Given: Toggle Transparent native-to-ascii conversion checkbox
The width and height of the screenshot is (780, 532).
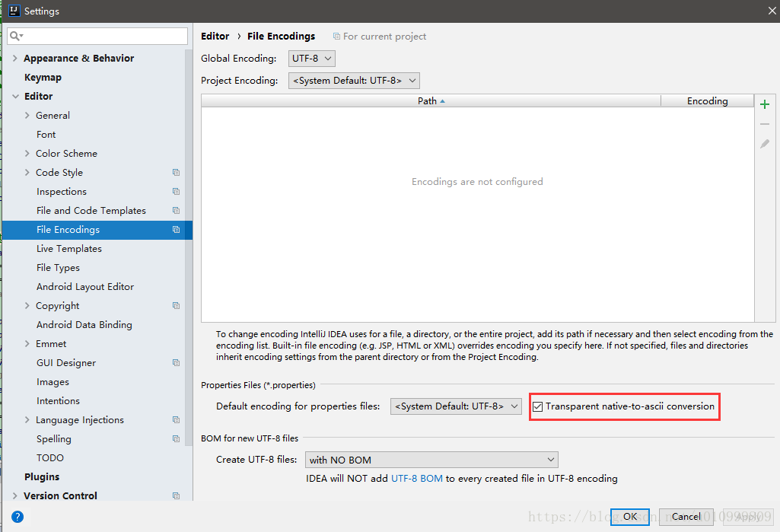Looking at the screenshot, I should pos(538,406).
